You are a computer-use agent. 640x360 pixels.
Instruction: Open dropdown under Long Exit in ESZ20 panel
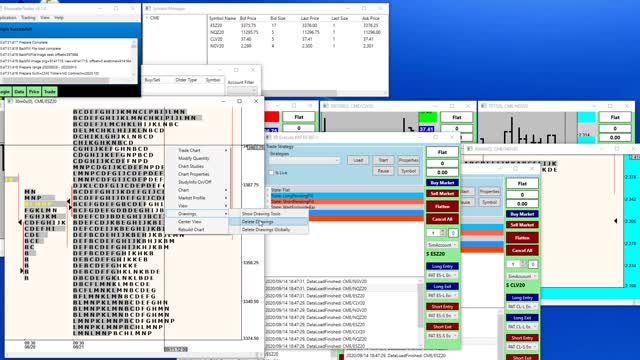click(x=442, y=296)
